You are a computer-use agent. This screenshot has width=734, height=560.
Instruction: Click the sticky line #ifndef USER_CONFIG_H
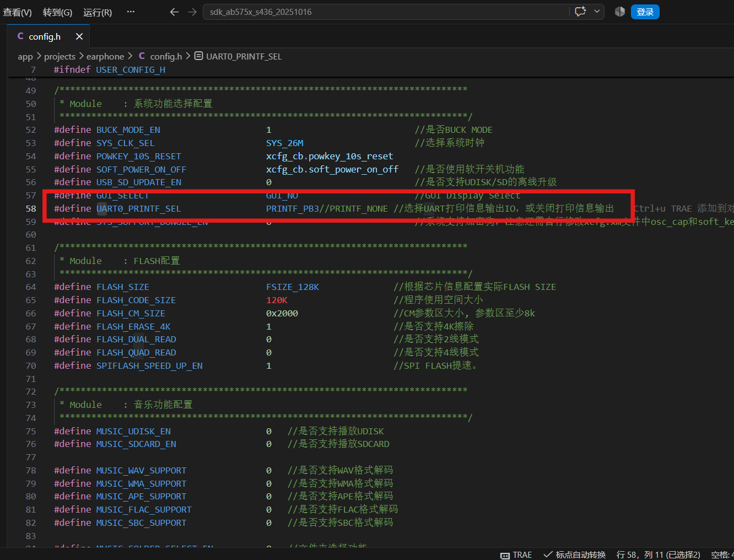[109, 69]
